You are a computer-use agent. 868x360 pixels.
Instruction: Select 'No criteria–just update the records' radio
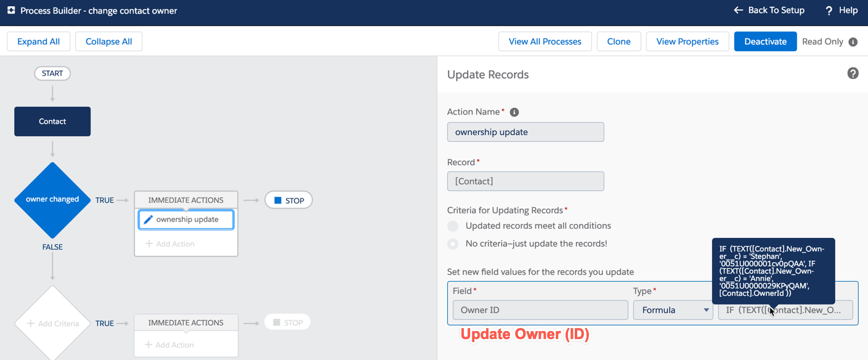(x=453, y=244)
